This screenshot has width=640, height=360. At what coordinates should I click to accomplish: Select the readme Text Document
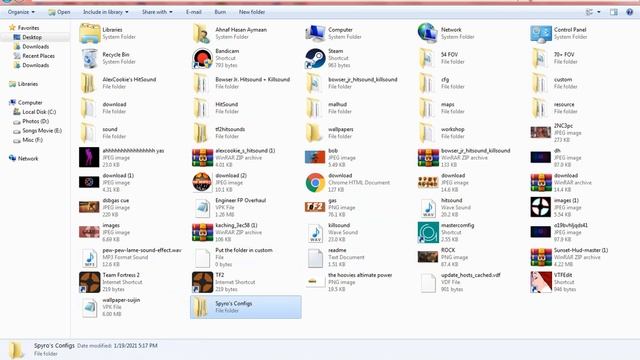(x=335, y=257)
